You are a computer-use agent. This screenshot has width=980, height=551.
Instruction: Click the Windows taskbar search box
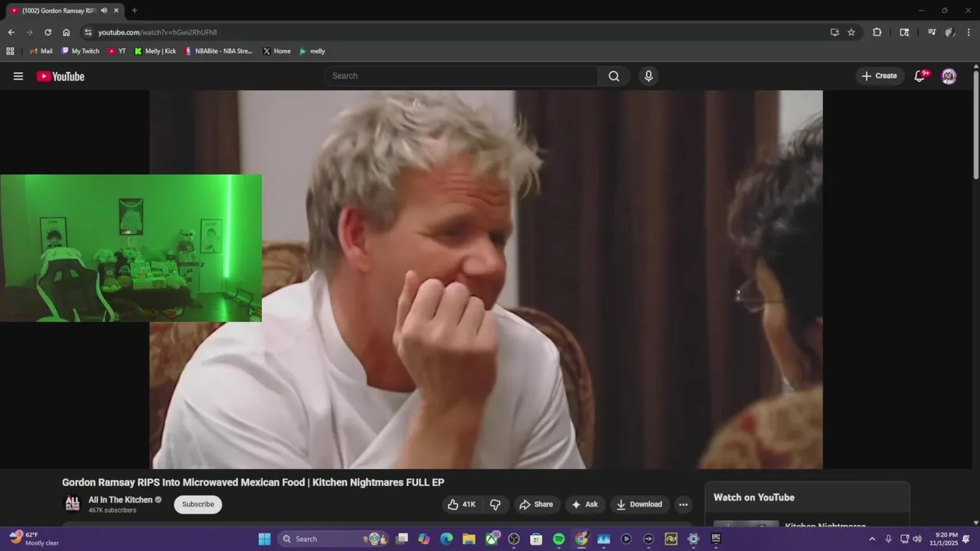(x=333, y=539)
